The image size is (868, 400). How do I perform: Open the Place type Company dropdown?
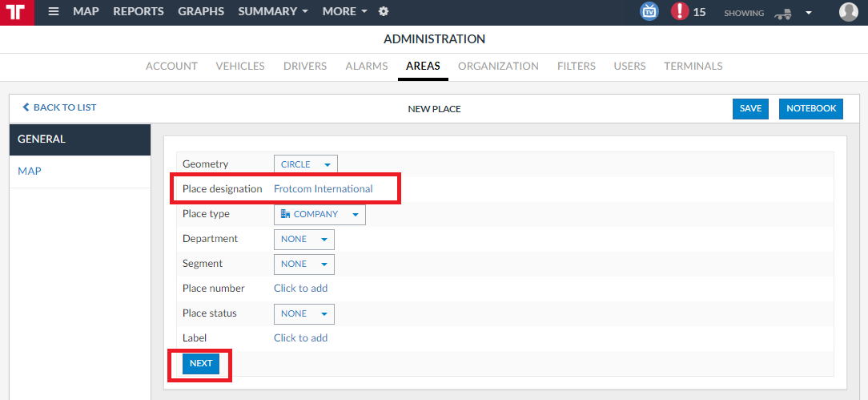pyautogui.click(x=320, y=214)
